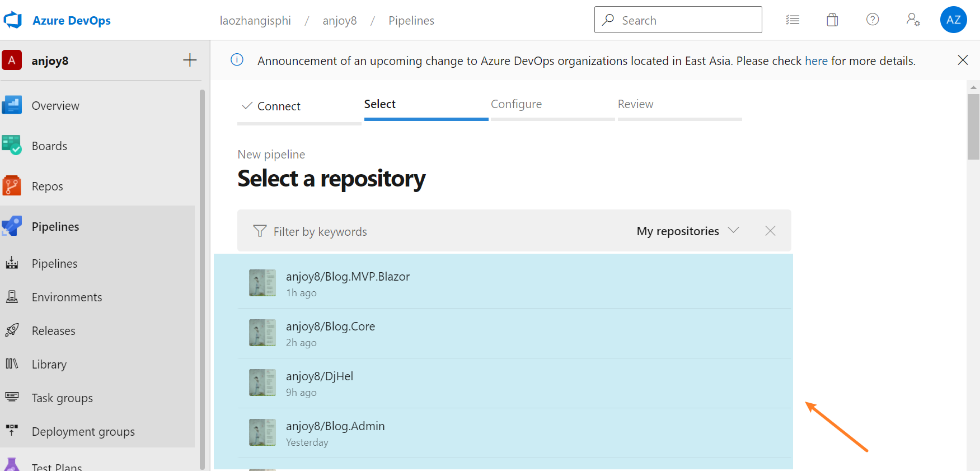
Task: Click the Pipelines rocket hub icon
Action: (12, 226)
